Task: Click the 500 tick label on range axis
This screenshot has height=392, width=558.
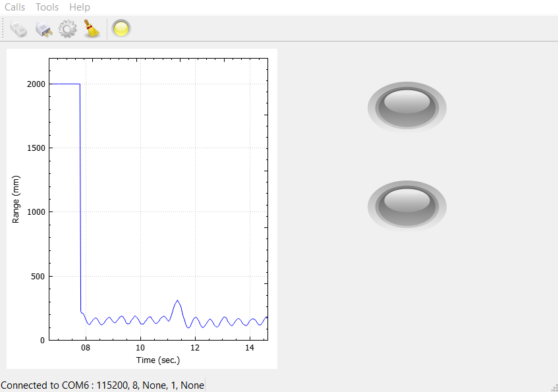Action: (x=39, y=276)
